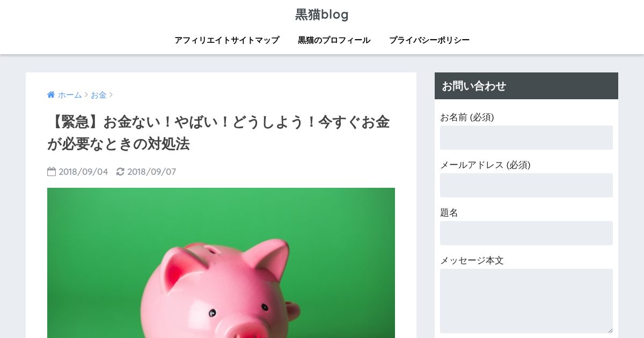Focus the 題名 input field
Screen dimensions: 644x338
(526, 233)
